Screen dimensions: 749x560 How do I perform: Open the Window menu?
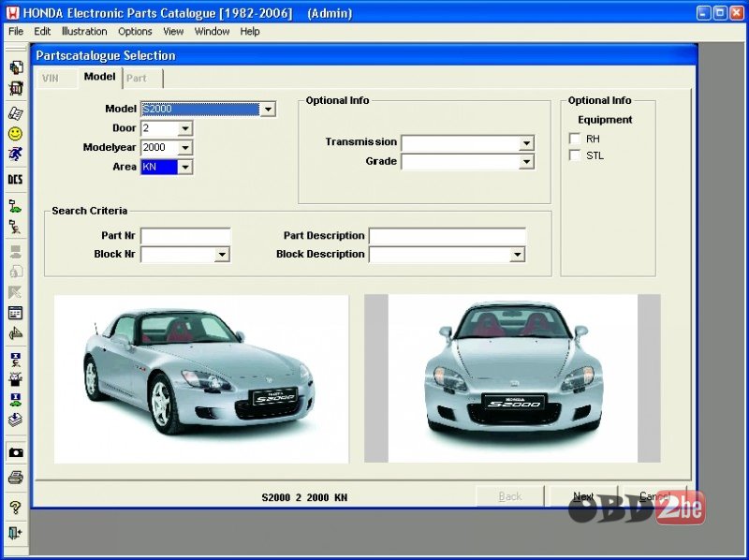pos(212,31)
